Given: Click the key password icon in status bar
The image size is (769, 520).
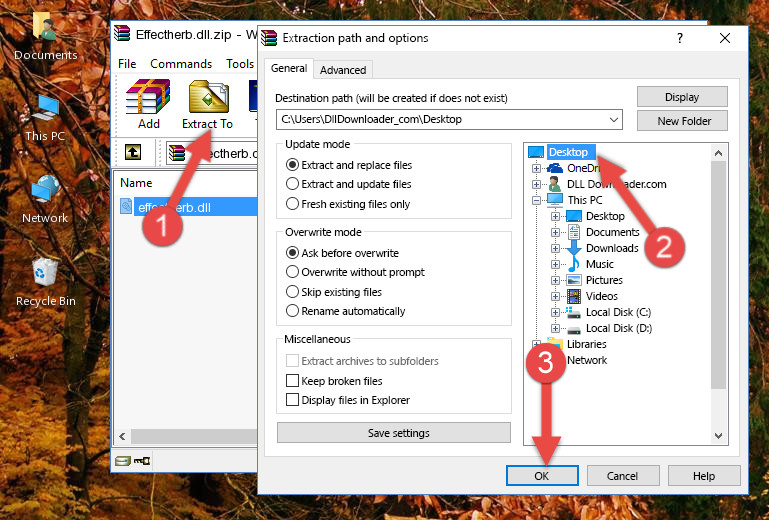Looking at the screenshot, I should point(142,461).
